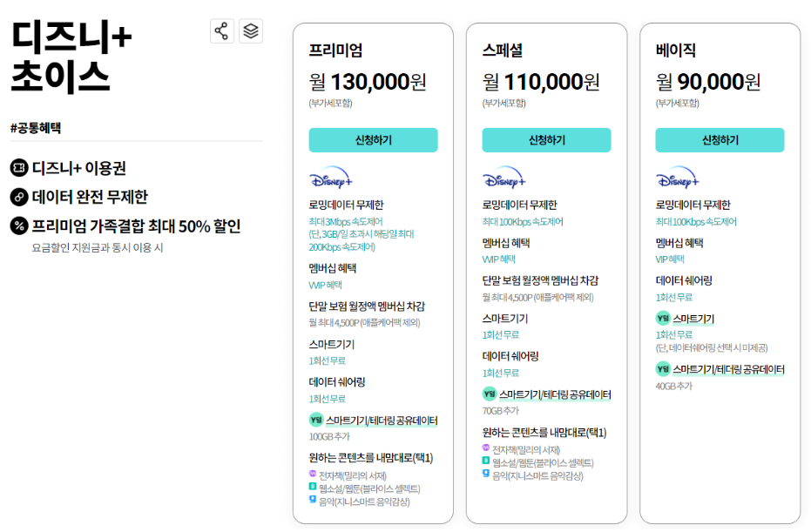Click 최대 100Kbps 속도제어 text in 베이직
Viewport: 811px width, 532px height.
(696, 222)
